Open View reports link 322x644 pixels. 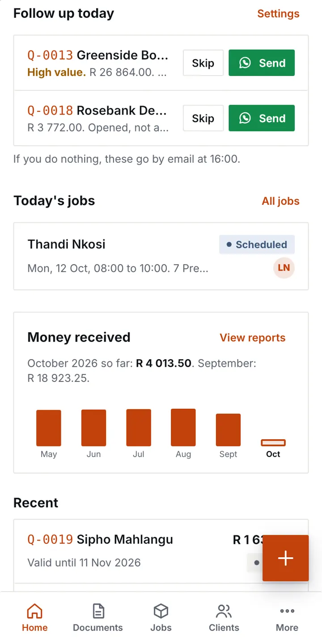[253, 338]
